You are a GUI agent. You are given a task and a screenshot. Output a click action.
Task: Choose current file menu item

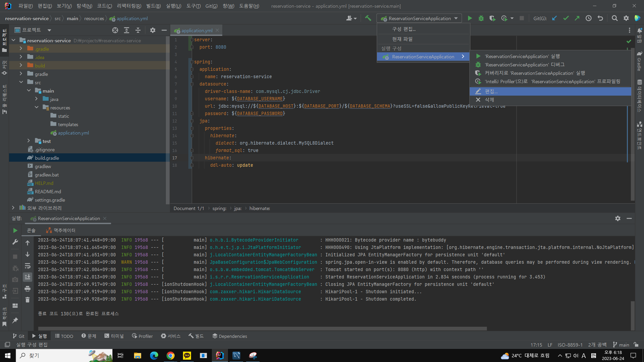pyautogui.click(x=423, y=39)
